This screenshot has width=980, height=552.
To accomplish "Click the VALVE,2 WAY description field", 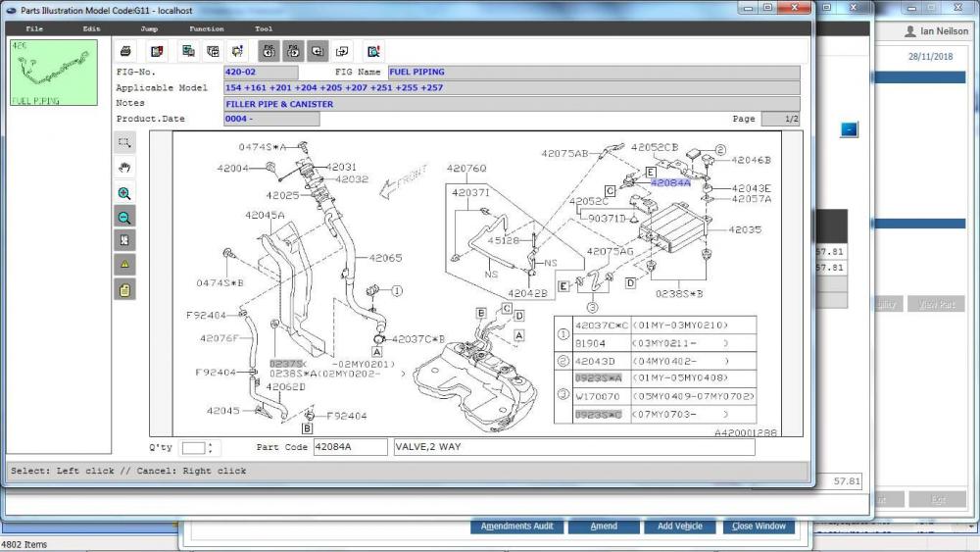I will [x=574, y=447].
